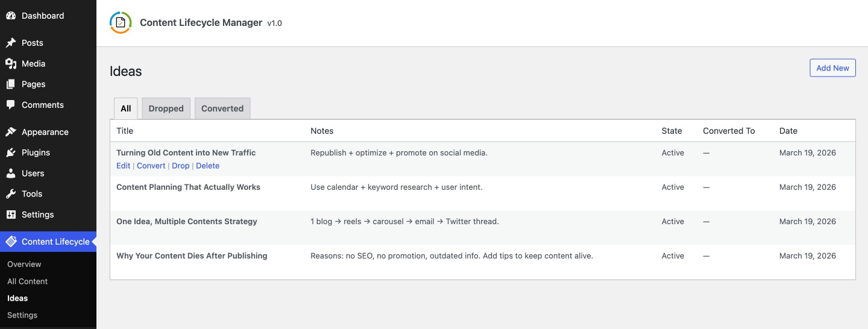Click note 'Republish + optimize + promote on social media.'
The width and height of the screenshot is (868, 329).
click(x=399, y=152)
